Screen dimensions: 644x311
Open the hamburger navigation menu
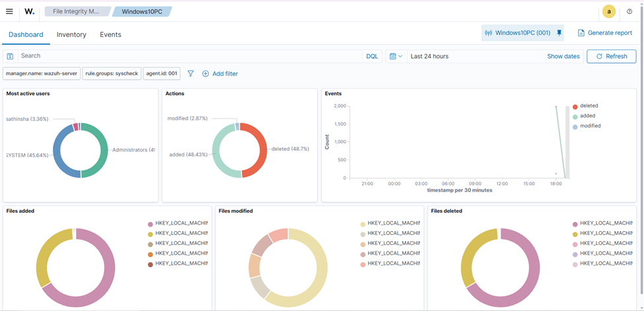click(9, 11)
